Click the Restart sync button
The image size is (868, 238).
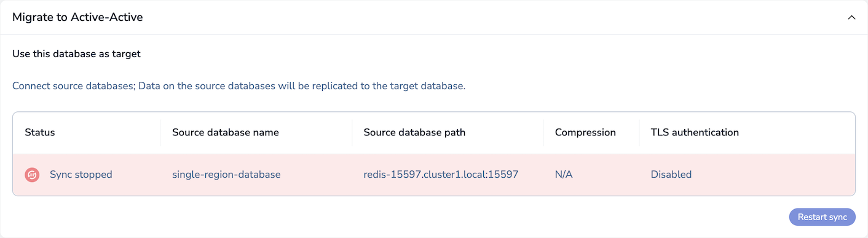[822, 216]
